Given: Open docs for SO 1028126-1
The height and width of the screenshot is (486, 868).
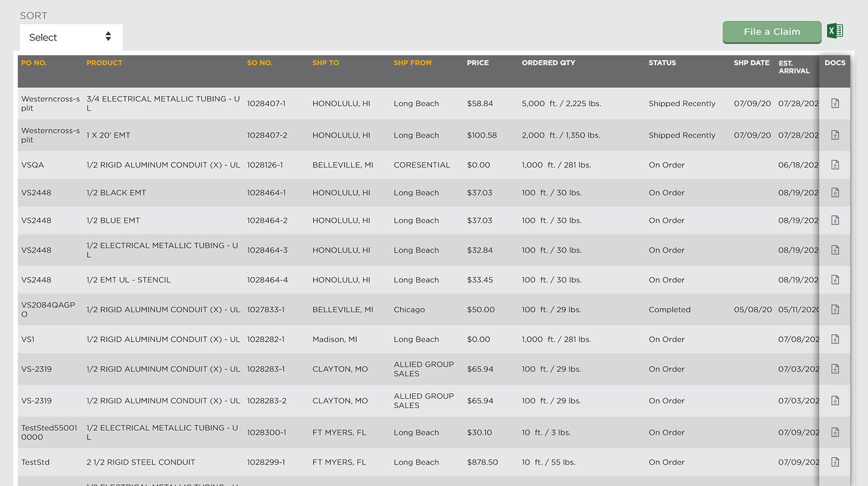Looking at the screenshot, I should 835,165.
